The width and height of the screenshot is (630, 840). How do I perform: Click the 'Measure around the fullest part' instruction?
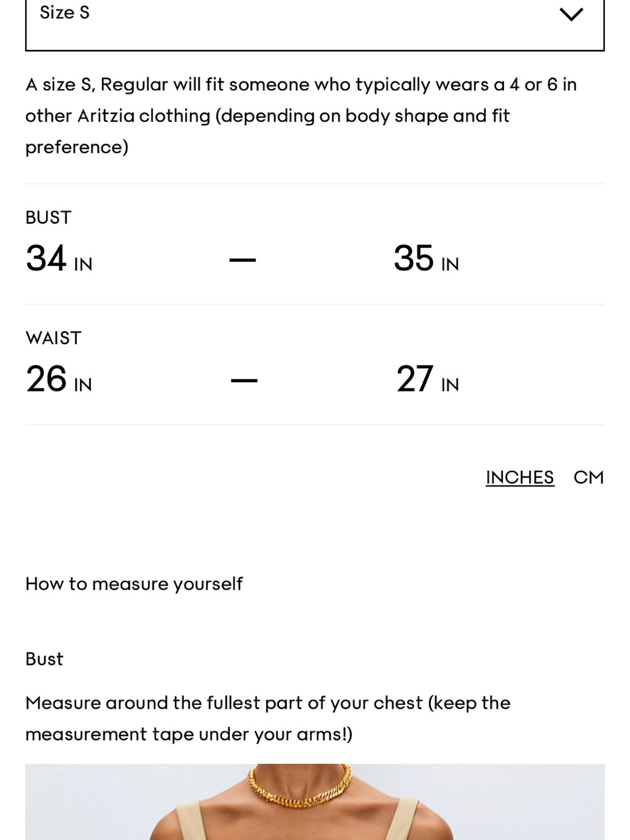(x=268, y=718)
